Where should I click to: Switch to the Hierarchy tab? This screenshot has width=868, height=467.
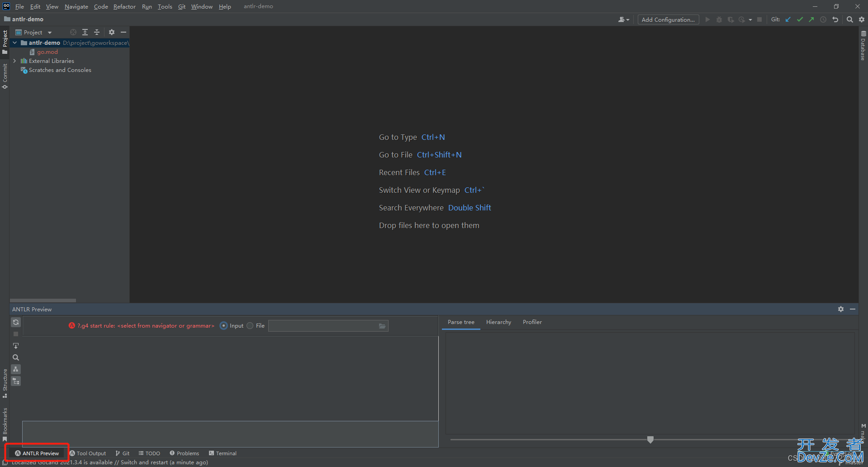point(498,322)
